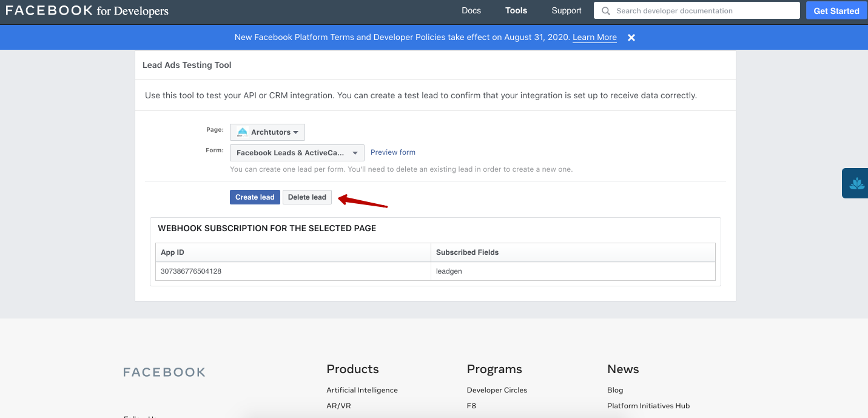Open the Tools menu
Screen dimensions: 868x418
516,11
